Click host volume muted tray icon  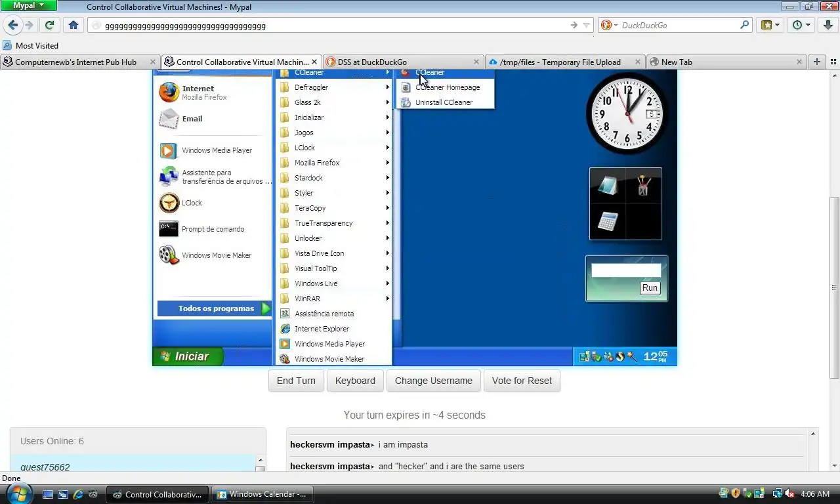coord(789,493)
